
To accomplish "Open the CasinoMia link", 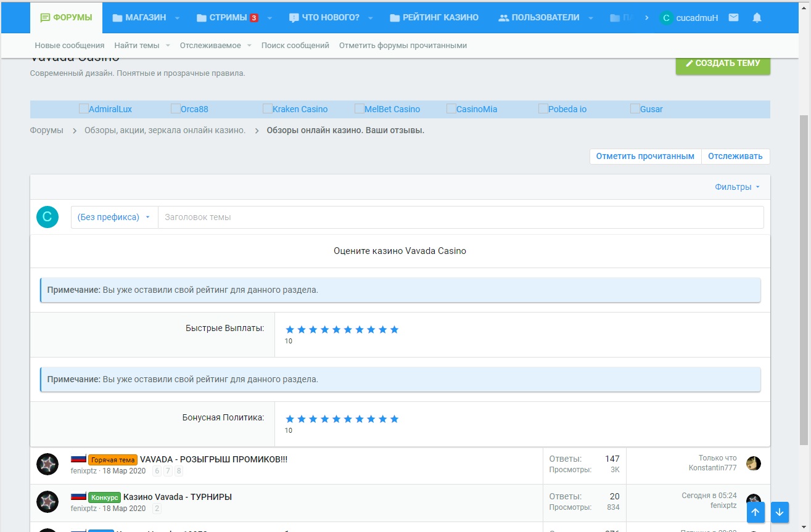I will tap(472, 109).
